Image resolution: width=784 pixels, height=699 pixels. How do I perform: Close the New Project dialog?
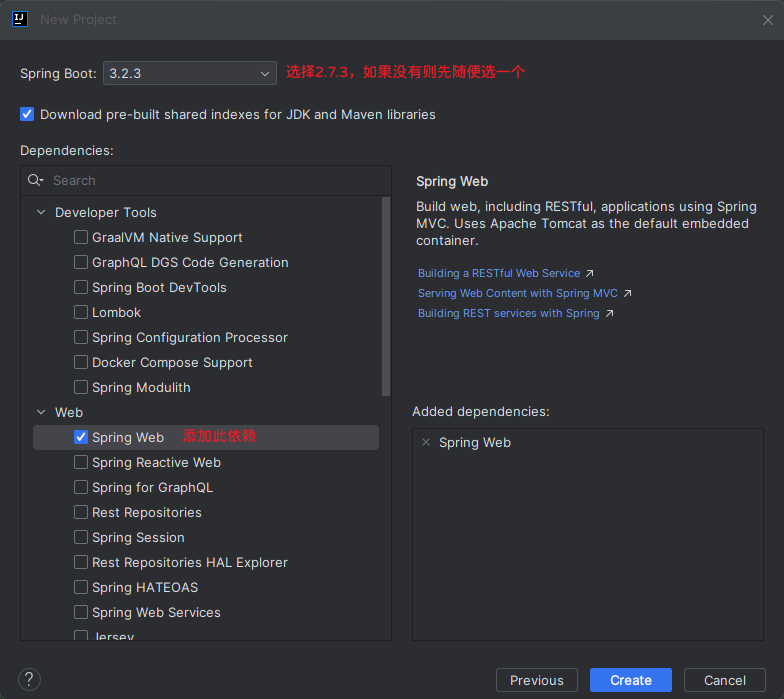click(x=768, y=20)
